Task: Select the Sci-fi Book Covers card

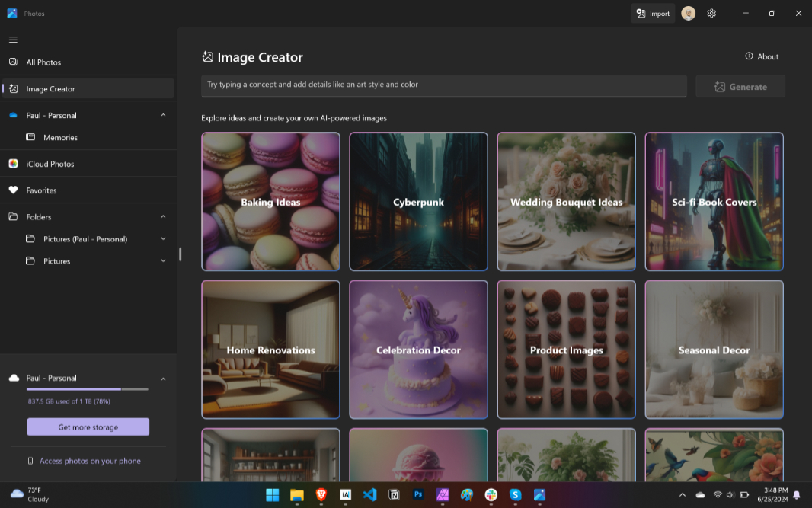Action: click(714, 201)
